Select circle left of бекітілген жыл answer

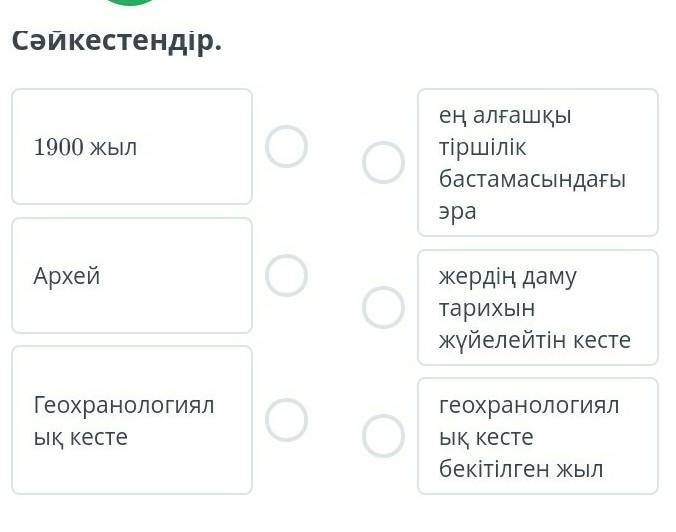coord(383,436)
